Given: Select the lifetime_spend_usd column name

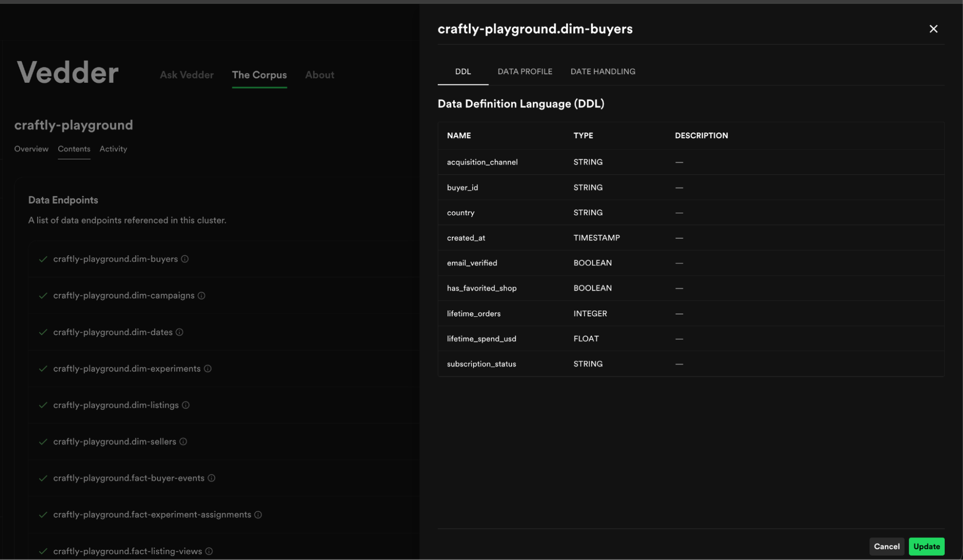Looking at the screenshot, I should 481,339.
